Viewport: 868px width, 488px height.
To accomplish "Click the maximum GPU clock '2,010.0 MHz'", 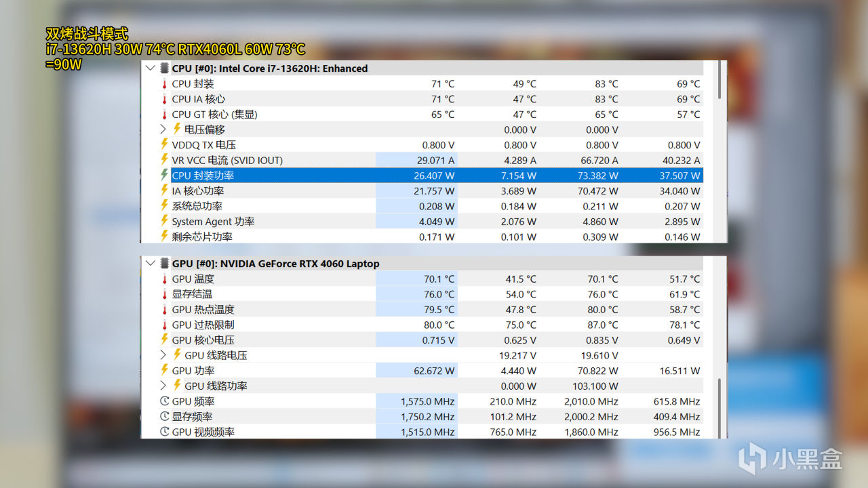I will (x=591, y=401).
